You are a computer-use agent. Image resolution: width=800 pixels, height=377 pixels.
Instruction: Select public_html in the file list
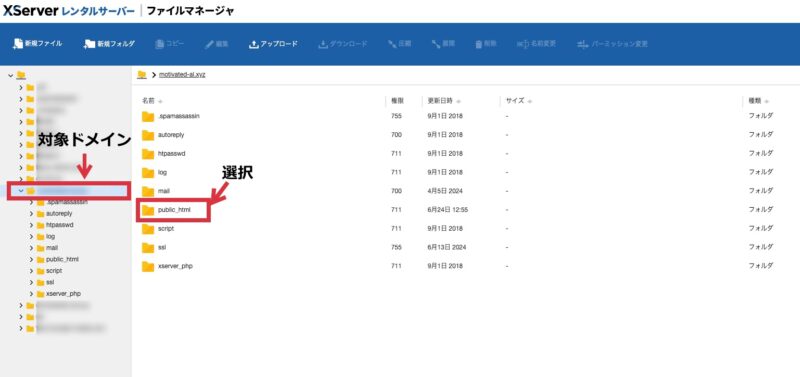[x=174, y=210]
